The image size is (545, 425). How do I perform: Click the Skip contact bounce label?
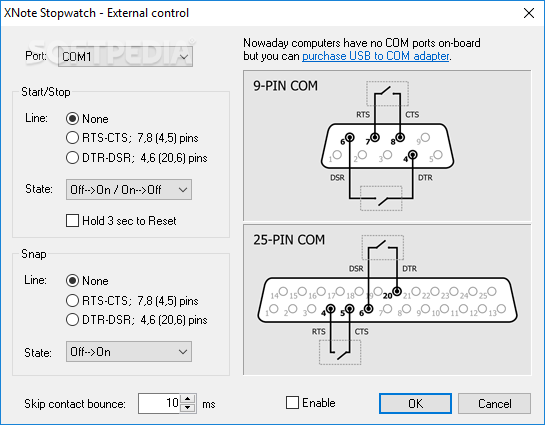click(75, 404)
